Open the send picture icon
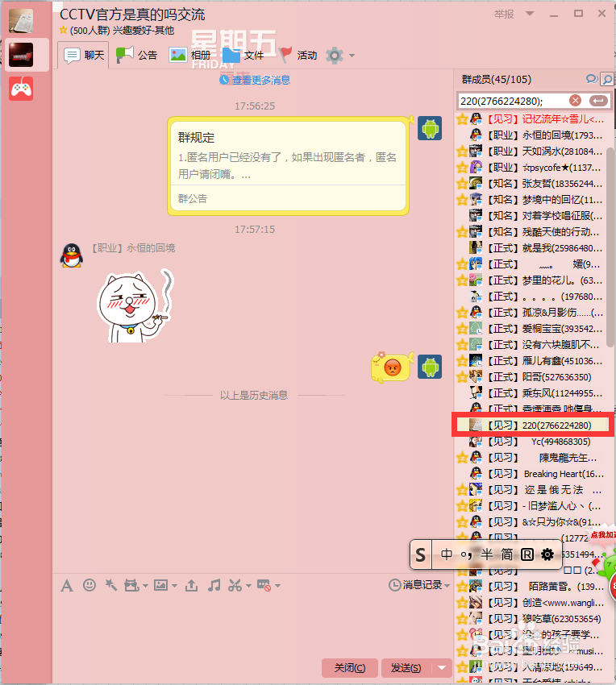 [161, 585]
